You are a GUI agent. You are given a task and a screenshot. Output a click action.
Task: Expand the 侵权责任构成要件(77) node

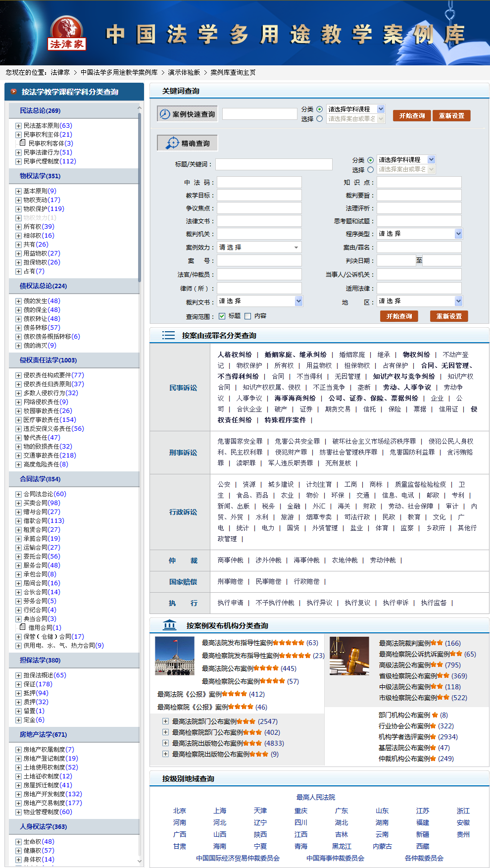(x=18, y=375)
